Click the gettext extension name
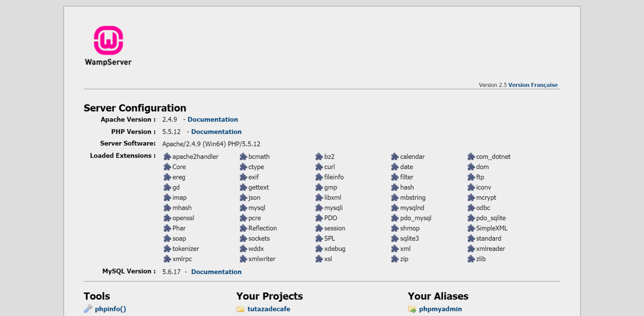The image size is (644, 316). tap(258, 187)
